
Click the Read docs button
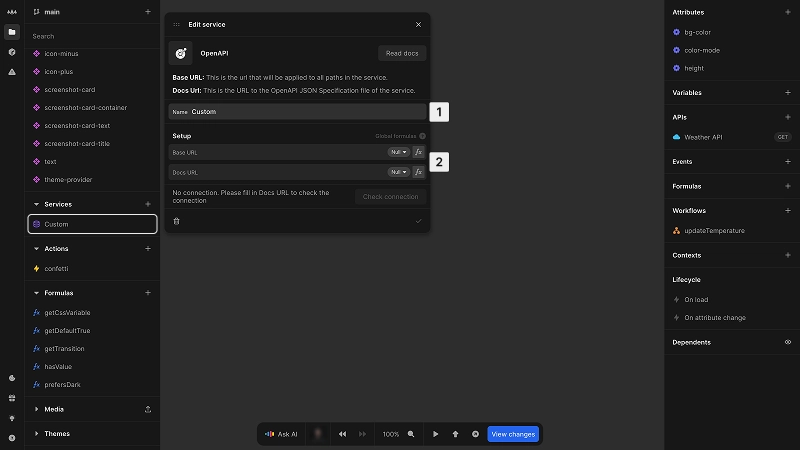[x=402, y=53]
